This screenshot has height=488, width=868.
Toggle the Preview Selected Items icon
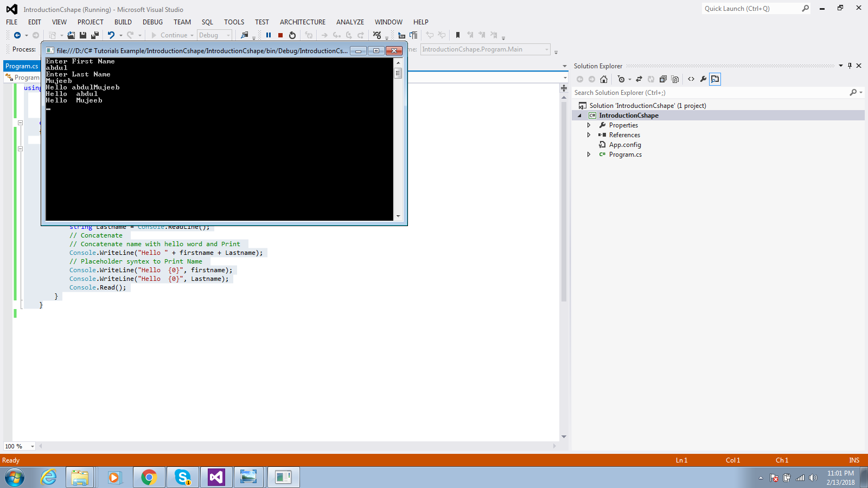(x=716, y=79)
